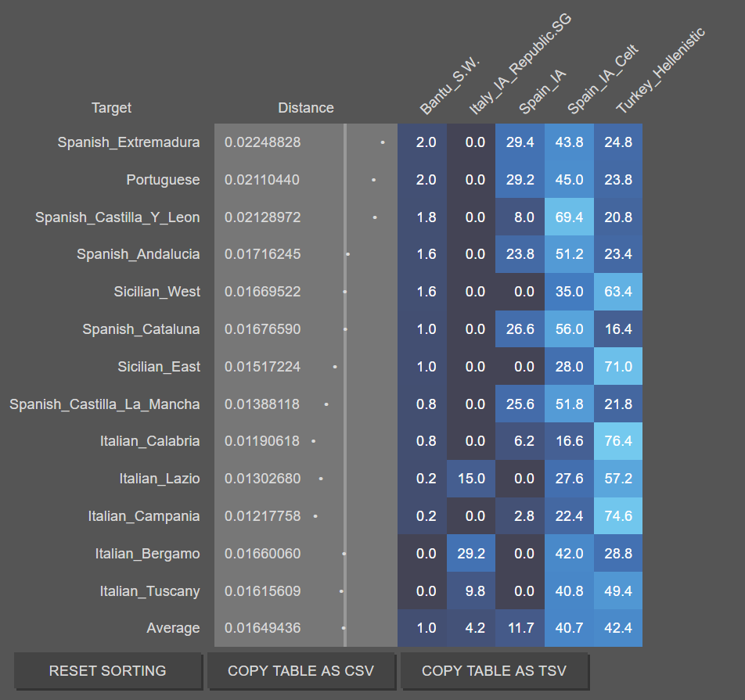745x700 pixels.
Task: Select the Portuguese target row label
Action: point(163,180)
